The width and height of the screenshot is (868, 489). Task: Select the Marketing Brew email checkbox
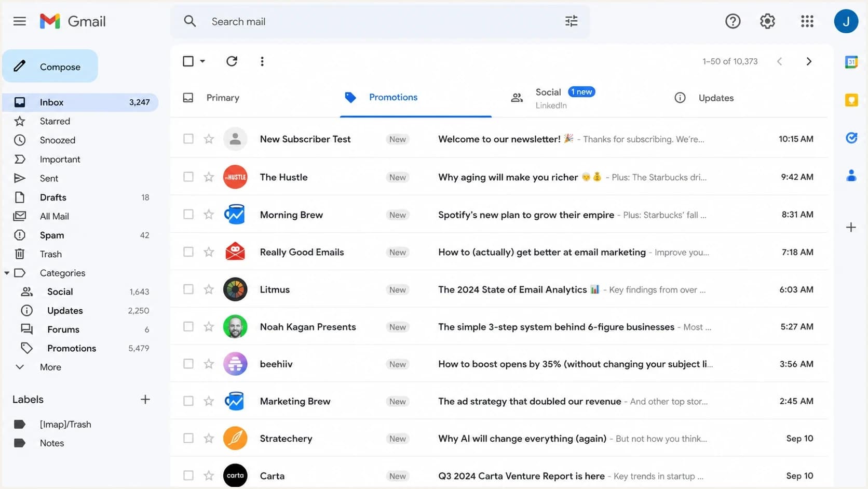click(x=188, y=401)
